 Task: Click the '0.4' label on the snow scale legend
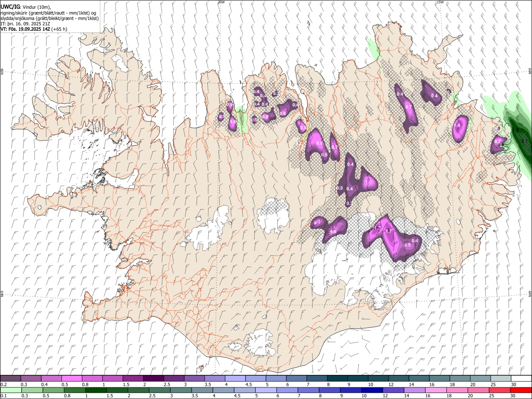(x=44, y=384)
